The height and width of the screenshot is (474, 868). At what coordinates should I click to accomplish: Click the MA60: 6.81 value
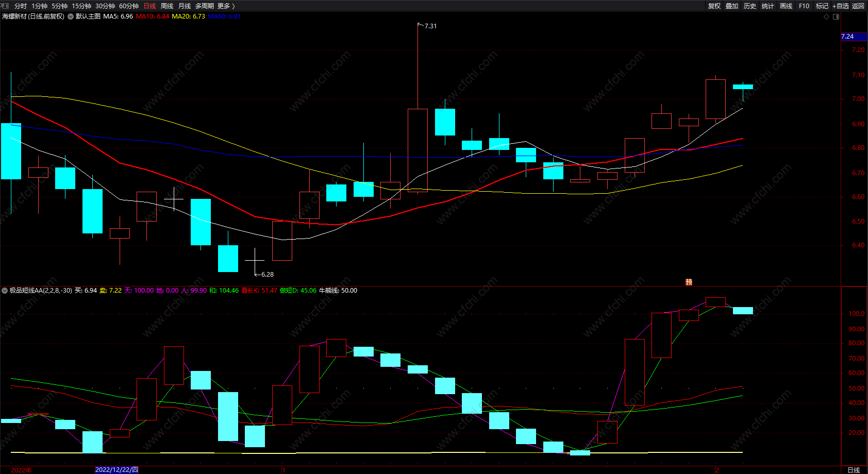coord(224,16)
